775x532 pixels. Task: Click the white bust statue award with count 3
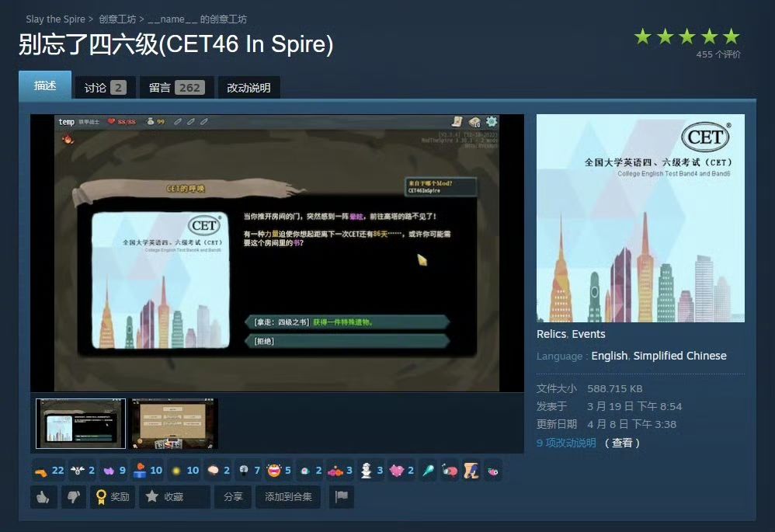coord(371,471)
